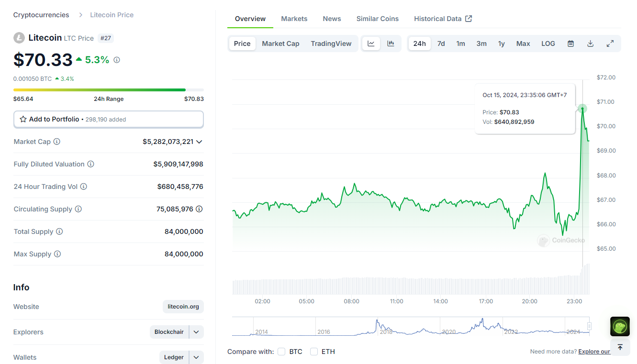Download the chart data
Viewport: 637px width, 364px height.
(590, 44)
